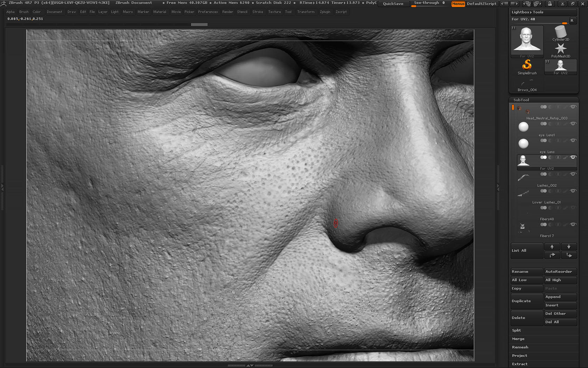Click the document lock icon
588x368 pixels.
tap(550, 4)
